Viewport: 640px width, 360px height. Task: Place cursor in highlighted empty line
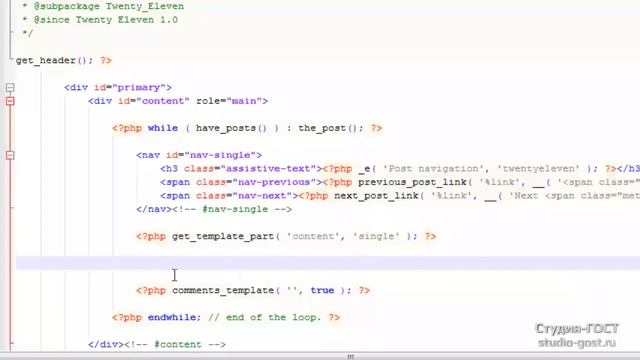pyautogui.click(x=328, y=263)
